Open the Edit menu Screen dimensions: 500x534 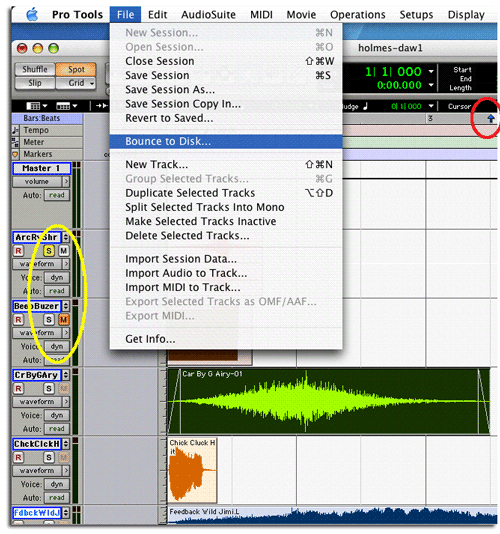(157, 15)
